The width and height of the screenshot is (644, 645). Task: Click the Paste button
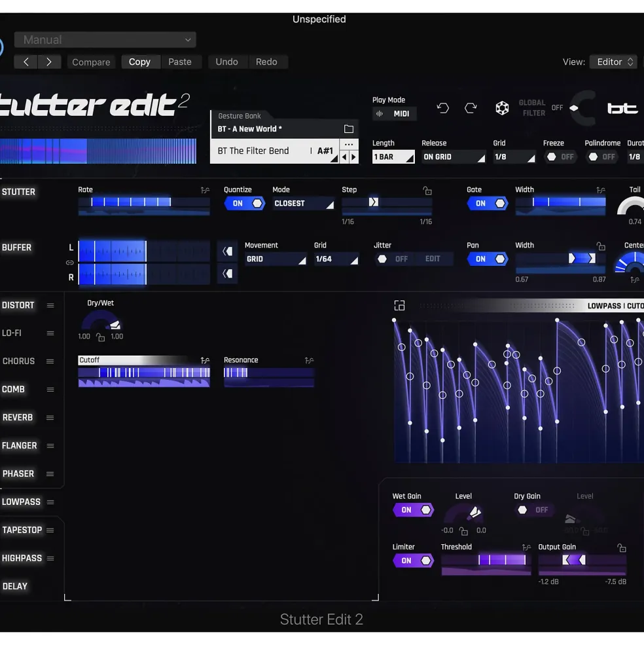pos(180,62)
